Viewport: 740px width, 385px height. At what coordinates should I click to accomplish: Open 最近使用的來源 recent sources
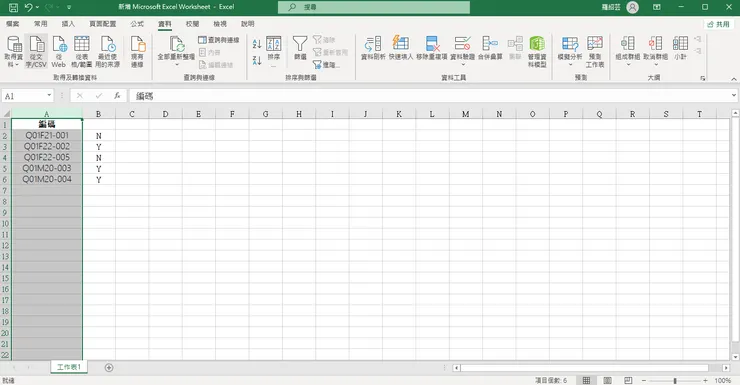pos(108,51)
